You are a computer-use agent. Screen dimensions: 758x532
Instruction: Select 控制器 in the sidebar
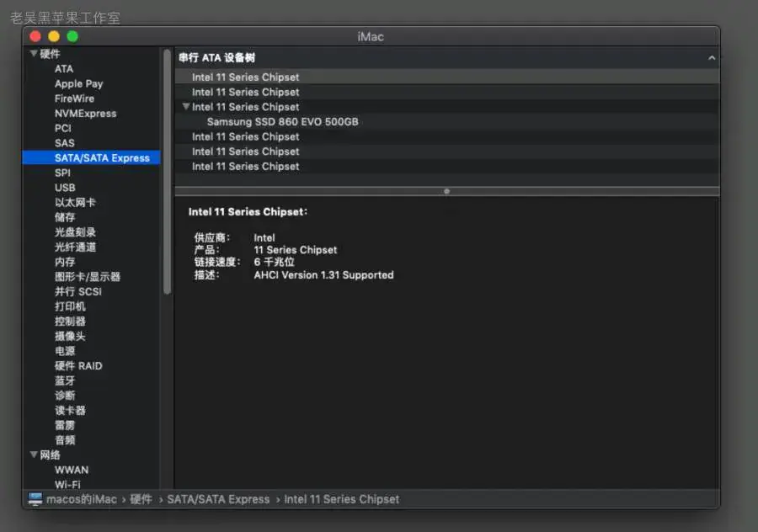click(70, 322)
